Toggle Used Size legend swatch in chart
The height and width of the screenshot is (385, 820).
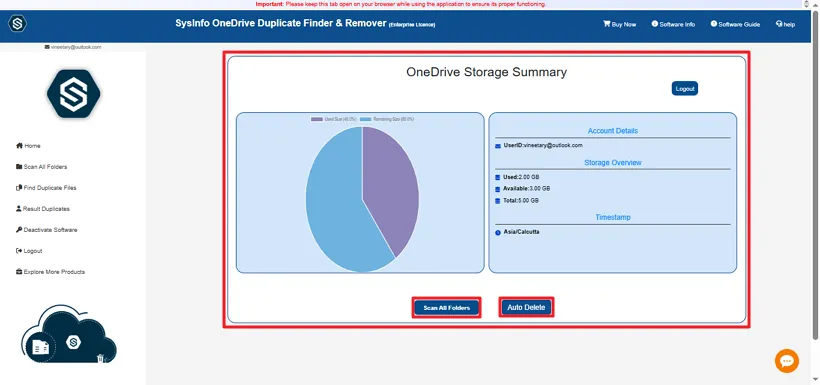point(317,119)
